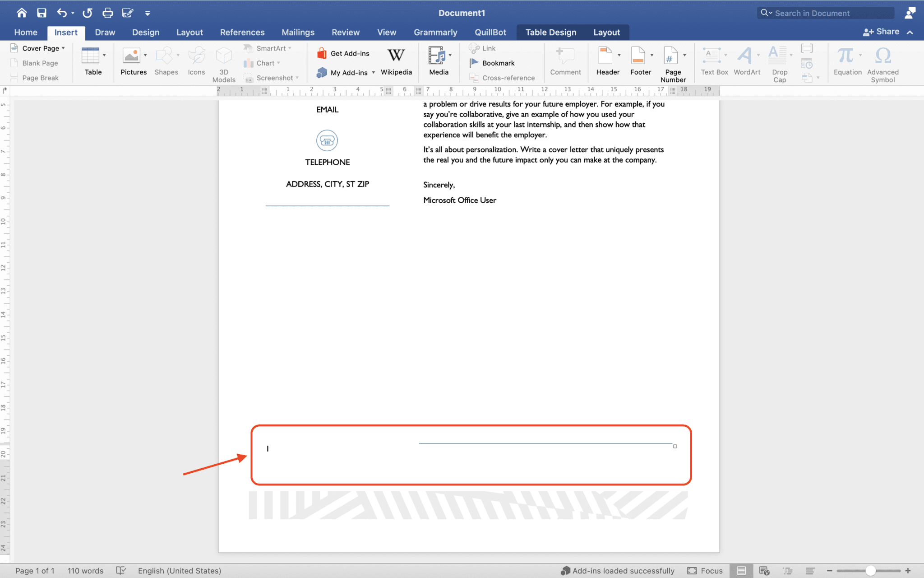
Task: Click the Save icon in title bar
Action: [x=42, y=13]
